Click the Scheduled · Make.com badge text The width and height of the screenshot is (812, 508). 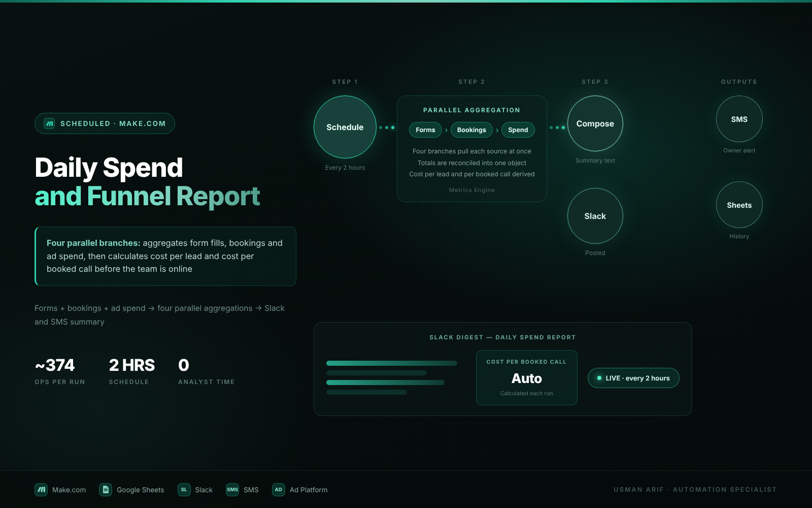(x=113, y=123)
